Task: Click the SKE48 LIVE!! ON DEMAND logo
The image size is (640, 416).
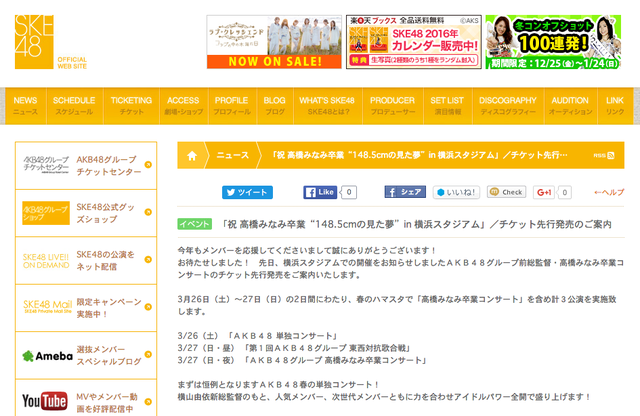Action: pyautogui.click(x=46, y=261)
